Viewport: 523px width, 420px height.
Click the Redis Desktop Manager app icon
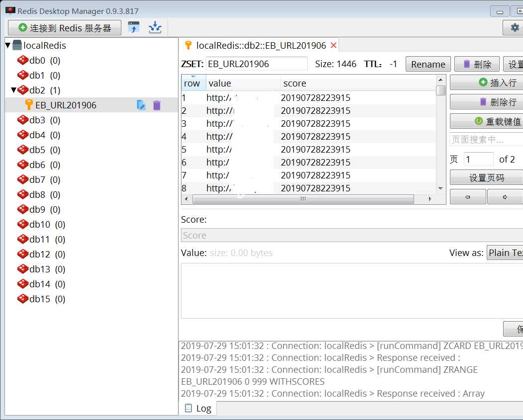(x=10, y=10)
